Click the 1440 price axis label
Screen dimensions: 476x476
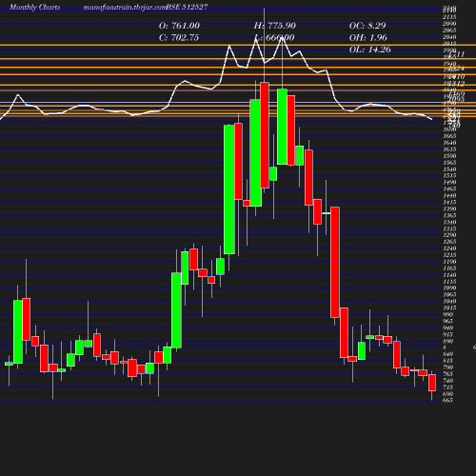(x=449, y=195)
